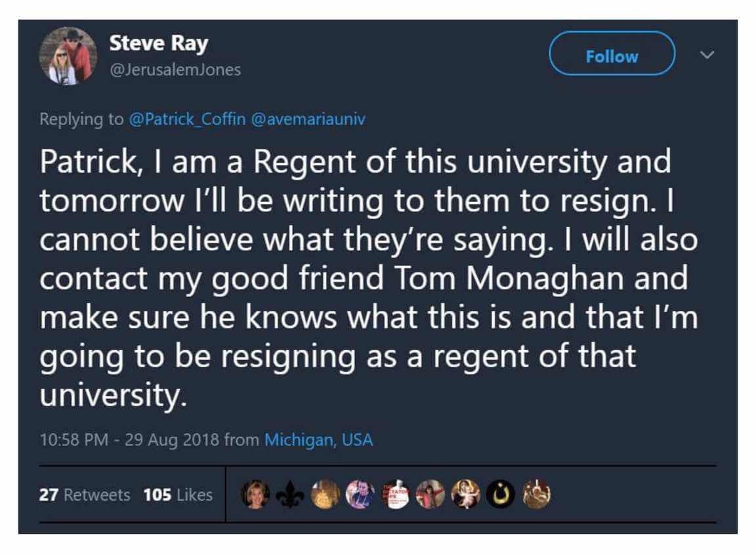This screenshot has height=556, width=756.
Task: View the 27 Retweets list
Action: point(84,494)
